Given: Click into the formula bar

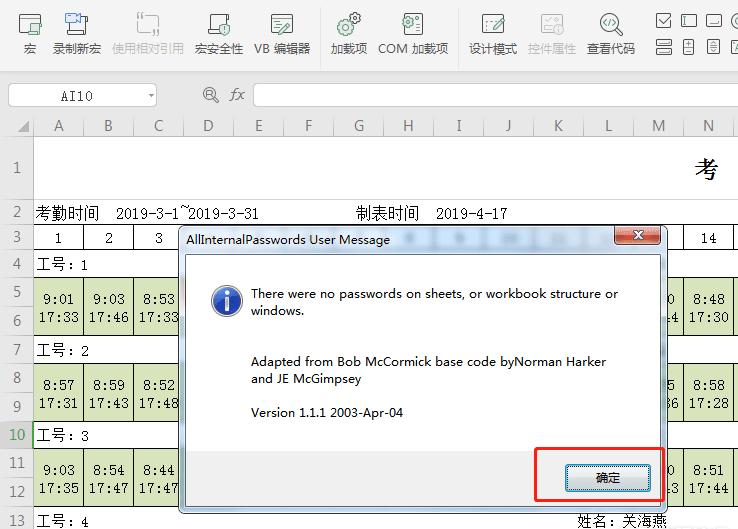Looking at the screenshot, I should (x=495, y=96).
